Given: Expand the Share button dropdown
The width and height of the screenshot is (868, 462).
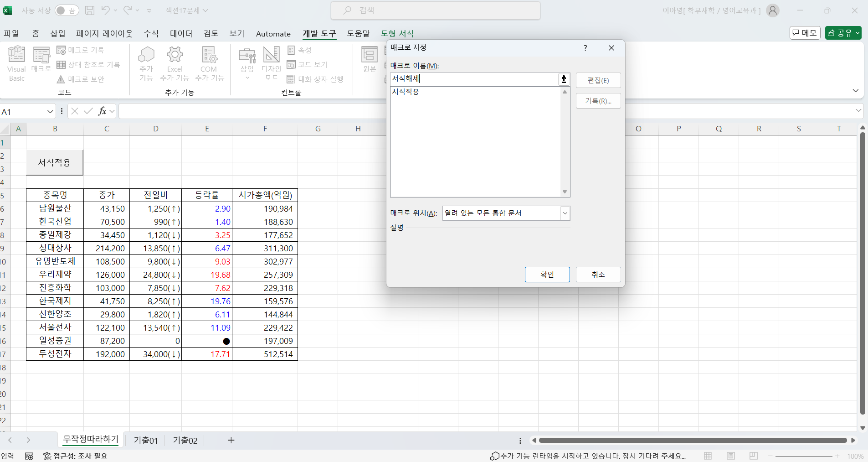Looking at the screenshot, I should pyautogui.click(x=858, y=33).
